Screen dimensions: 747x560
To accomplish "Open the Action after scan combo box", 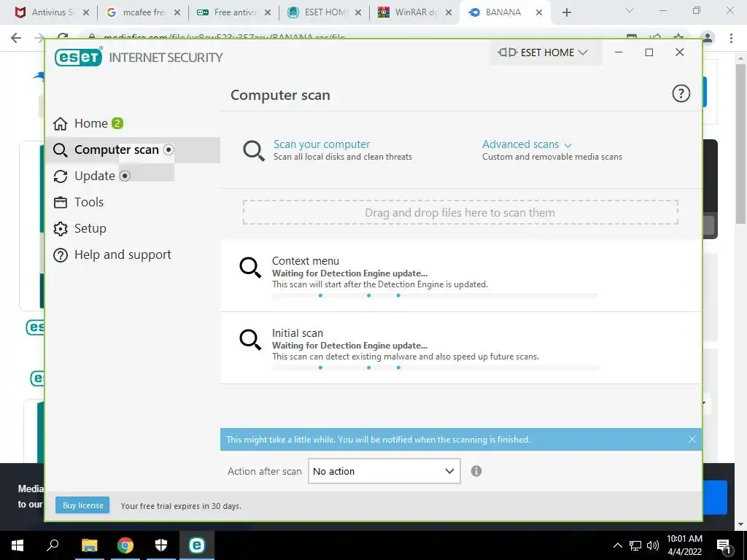I will [384, 471].
